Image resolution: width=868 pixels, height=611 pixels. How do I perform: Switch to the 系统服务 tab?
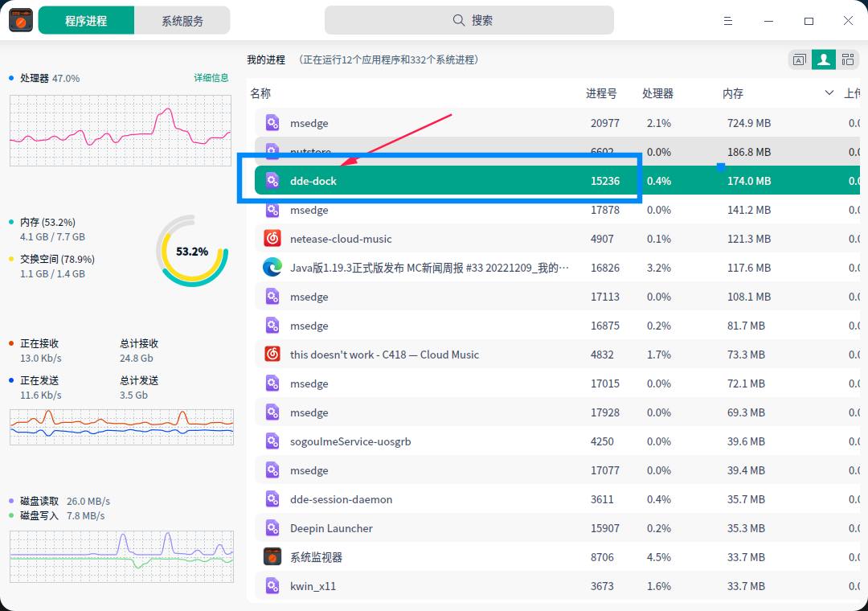point(182,21)
